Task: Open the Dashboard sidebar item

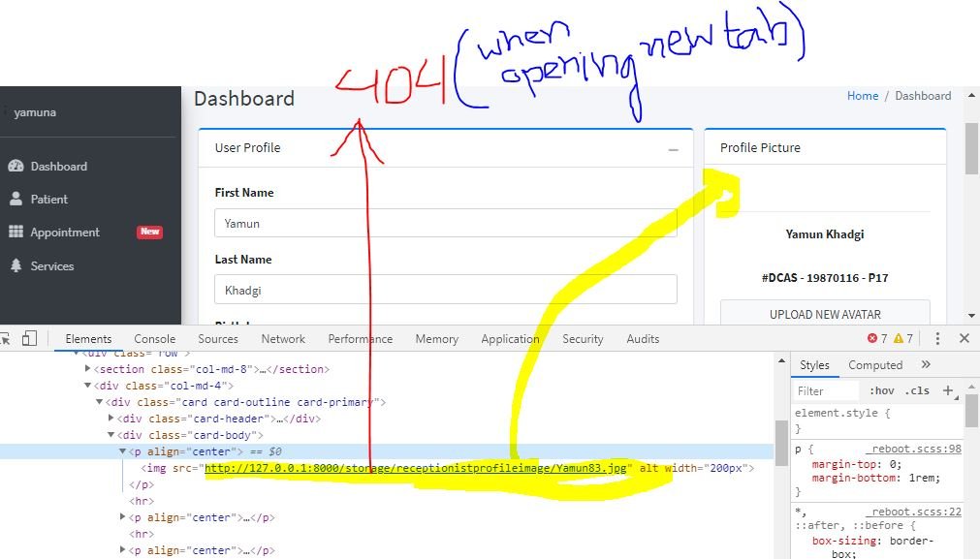Action: (59, 166)
